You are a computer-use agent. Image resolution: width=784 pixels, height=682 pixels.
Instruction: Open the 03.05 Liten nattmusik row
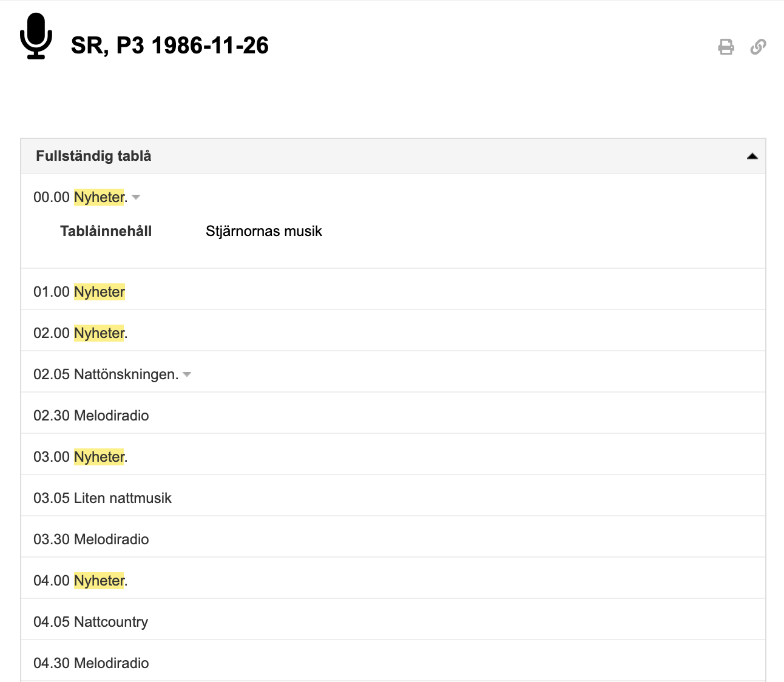[103, 498]
